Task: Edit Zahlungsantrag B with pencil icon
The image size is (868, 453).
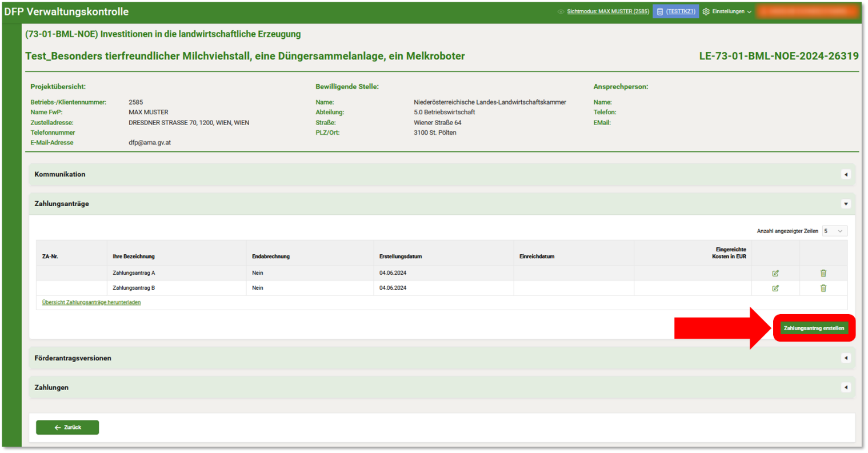Action: (x=775, y=288)
